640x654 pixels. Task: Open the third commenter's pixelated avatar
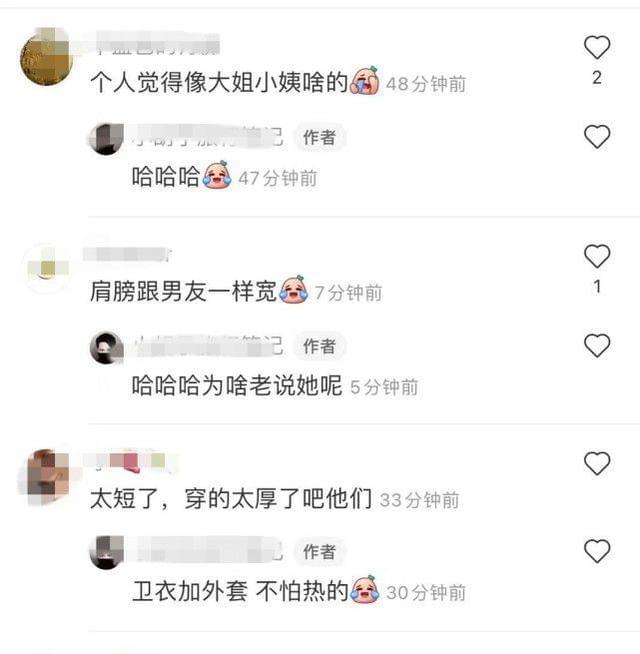[x=46, y=476]
